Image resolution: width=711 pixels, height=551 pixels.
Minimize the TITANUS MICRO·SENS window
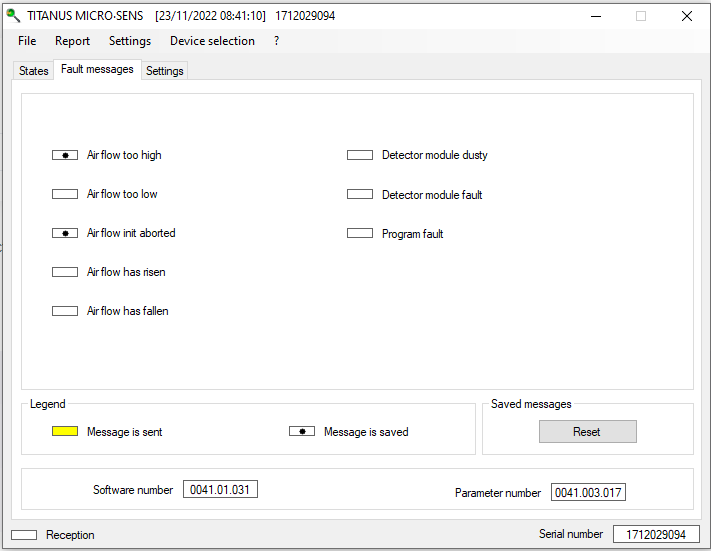(596, 16)
